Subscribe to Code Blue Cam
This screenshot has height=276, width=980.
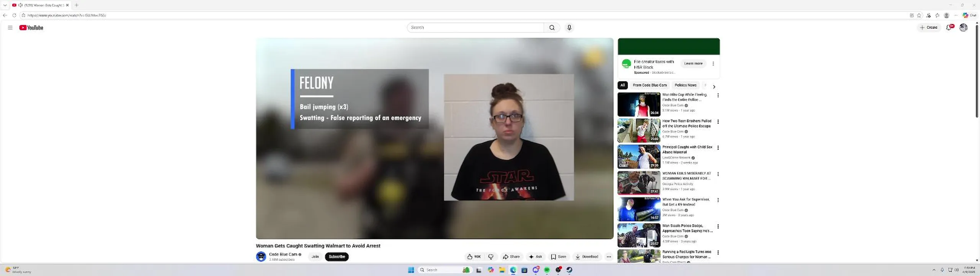337,256
